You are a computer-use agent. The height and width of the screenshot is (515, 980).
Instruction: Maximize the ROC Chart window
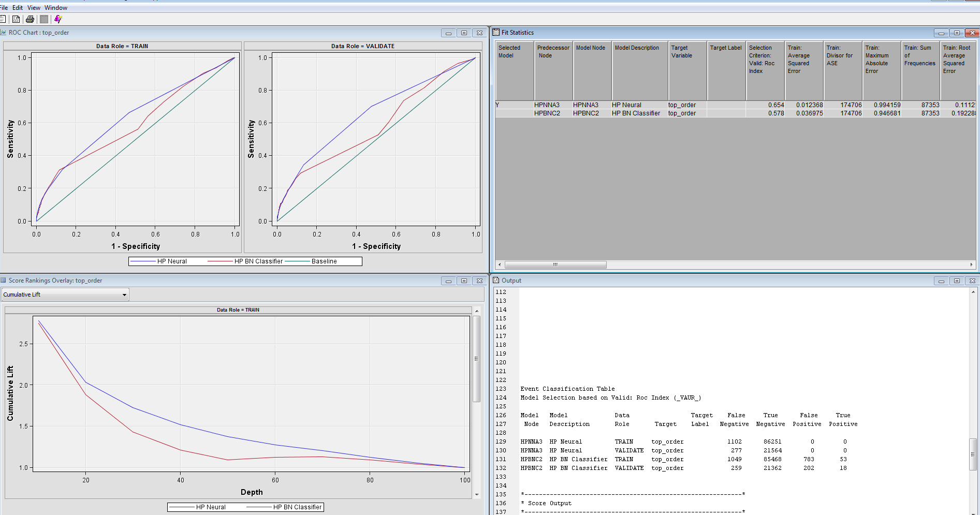(464, 33)
